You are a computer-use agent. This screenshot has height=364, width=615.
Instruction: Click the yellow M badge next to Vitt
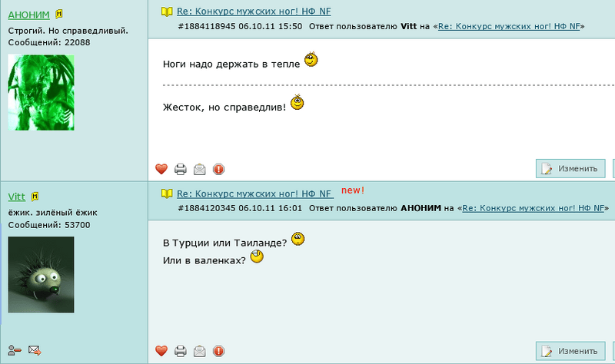click(35, 197)
